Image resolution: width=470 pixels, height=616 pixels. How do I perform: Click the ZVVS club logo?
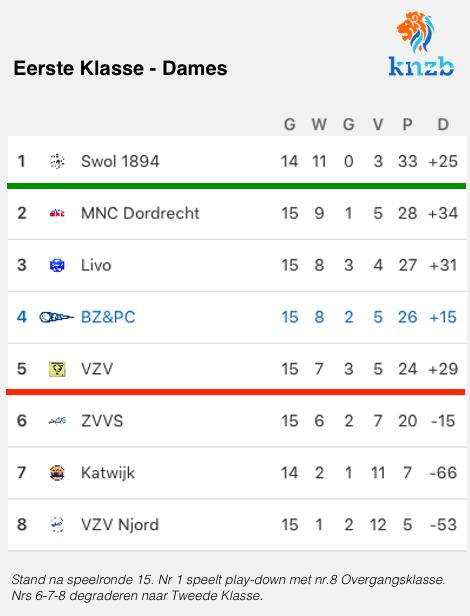click(x=57, y=421)
